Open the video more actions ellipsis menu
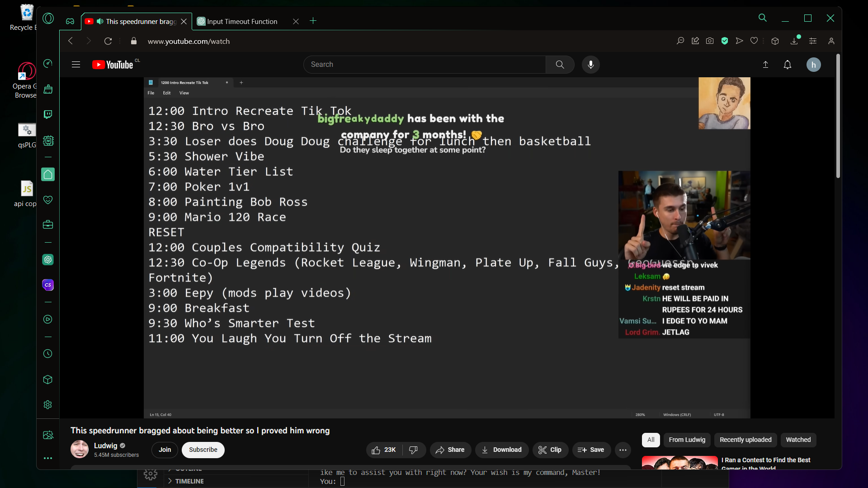This screenshot has width=868, height=488. pyautogui.click(x=623, y=450)
